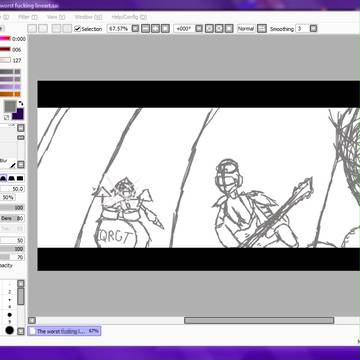Click the 50% min size field
360x360 pixels.
coord(7,198)
